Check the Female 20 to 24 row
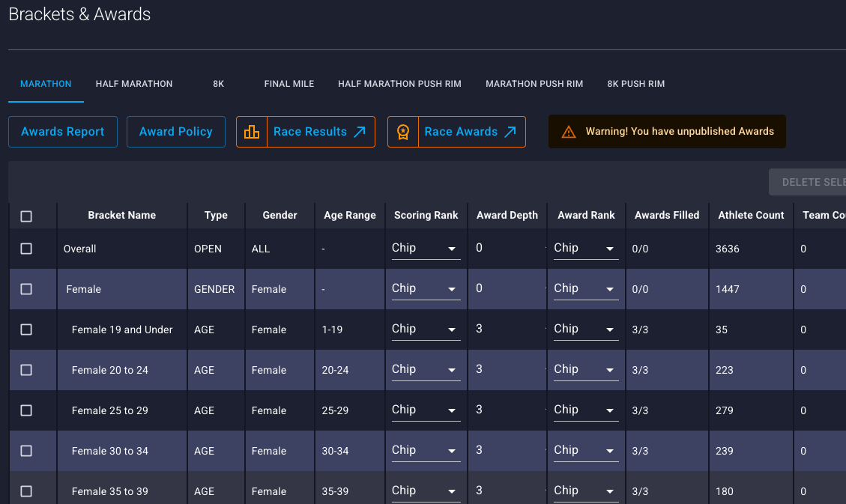The width and height of the screenshot is (846, 504). tap(26, 370)
